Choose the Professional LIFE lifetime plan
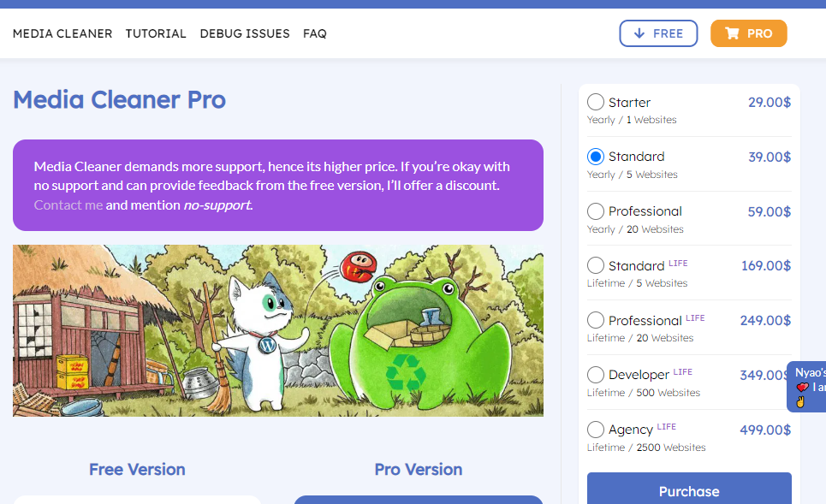 click(x=596, y=320)
